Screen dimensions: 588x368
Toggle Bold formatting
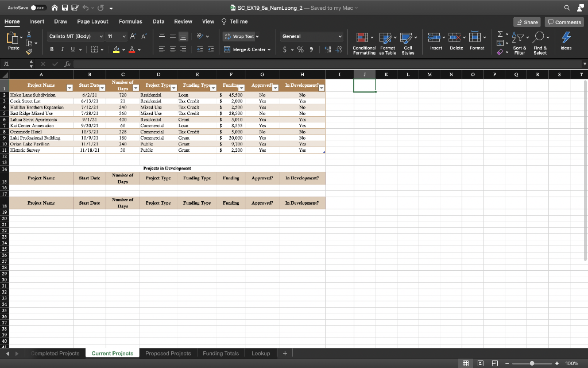click(x=52, y=49)
